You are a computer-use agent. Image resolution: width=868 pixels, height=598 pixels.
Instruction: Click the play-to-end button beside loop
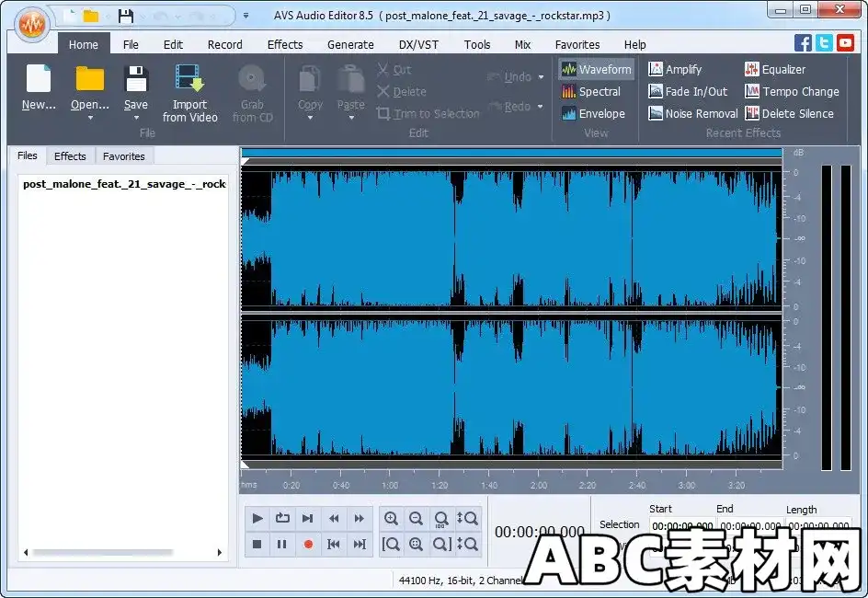coord(308,518)
